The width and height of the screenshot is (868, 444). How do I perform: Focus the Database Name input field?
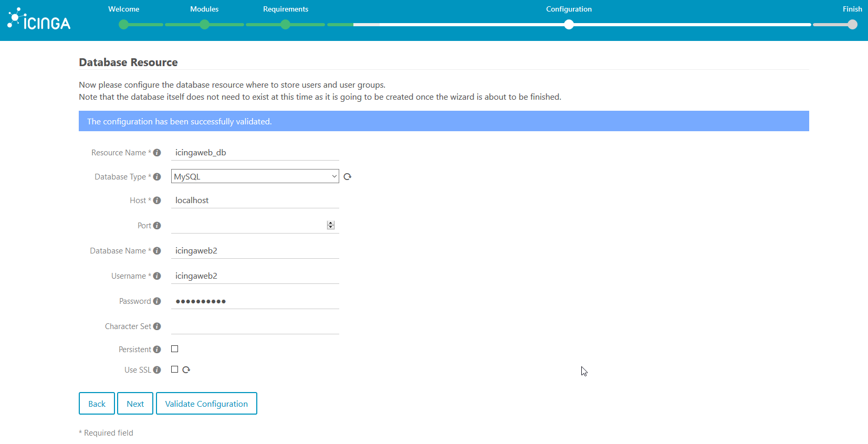point(255,251)
